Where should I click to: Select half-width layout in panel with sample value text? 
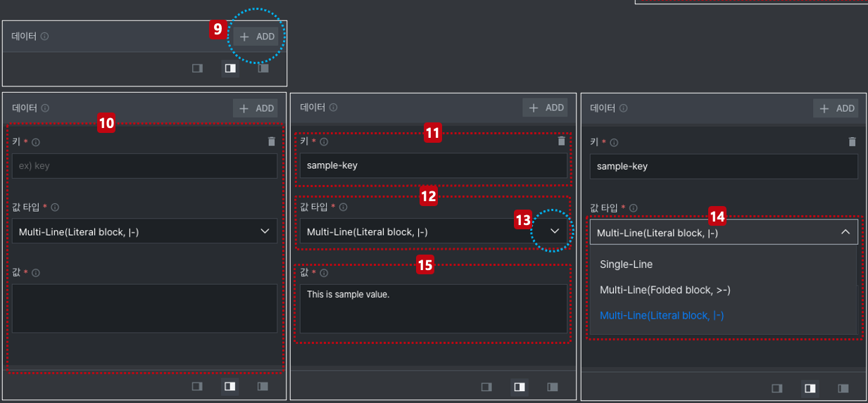point(520,387)
